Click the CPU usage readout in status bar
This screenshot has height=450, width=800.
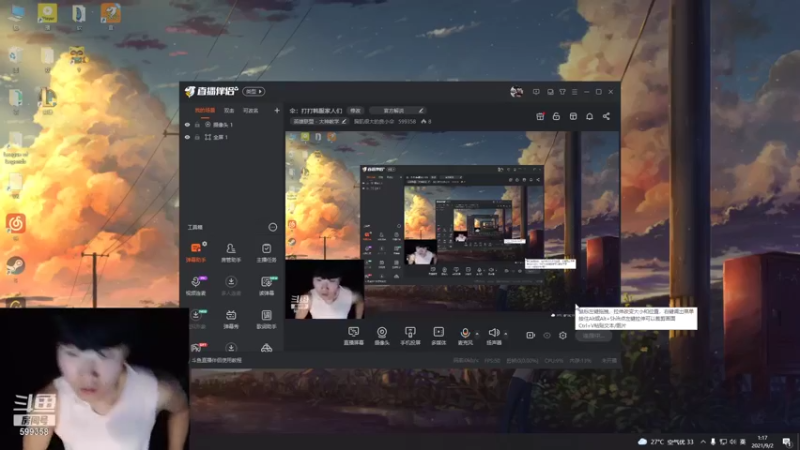click(554, 360)
